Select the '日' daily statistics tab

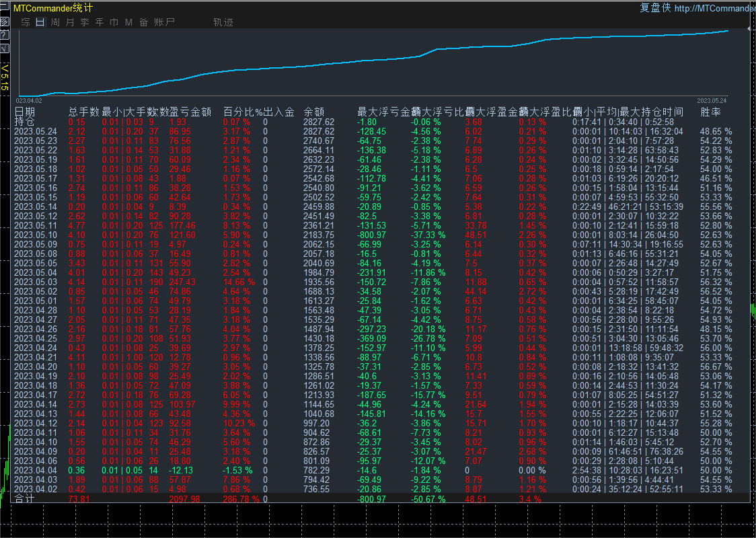40,22
